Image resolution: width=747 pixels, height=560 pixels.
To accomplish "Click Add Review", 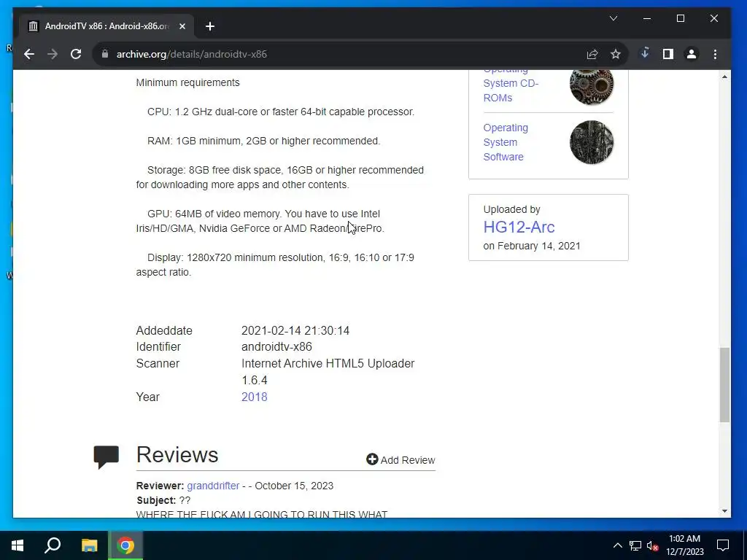I will tap(400, 459).
